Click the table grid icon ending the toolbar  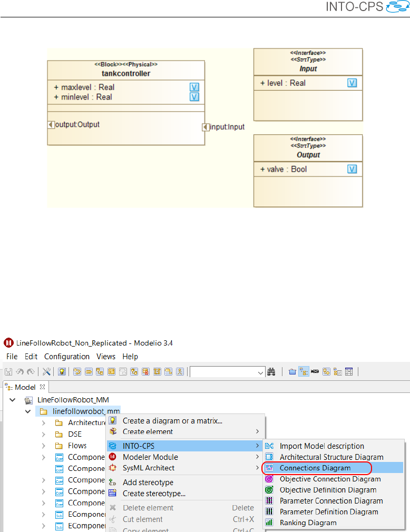pyautogui.click(x=349, y=372)
